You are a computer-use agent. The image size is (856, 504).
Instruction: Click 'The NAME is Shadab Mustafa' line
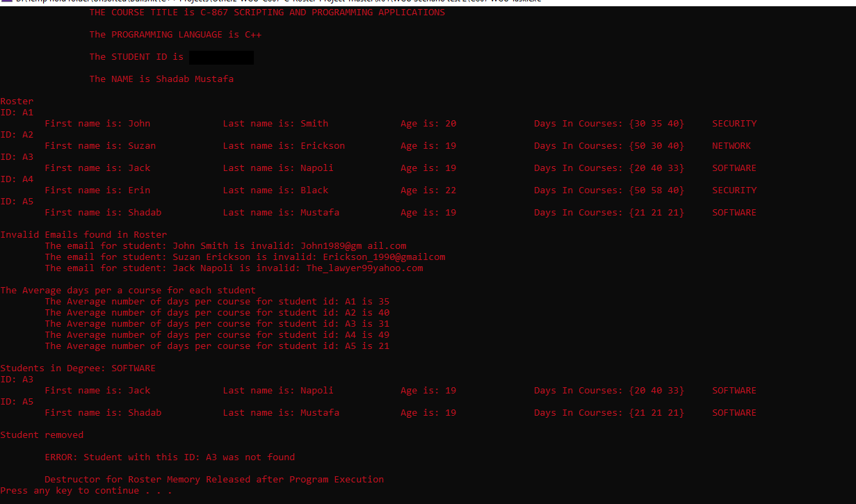[161, 79]
